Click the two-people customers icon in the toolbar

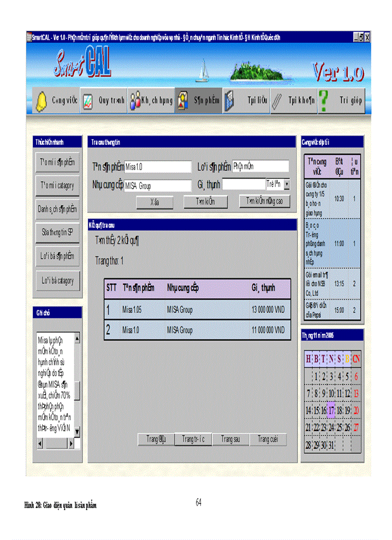pyautogui.click(x=135, y=101)
